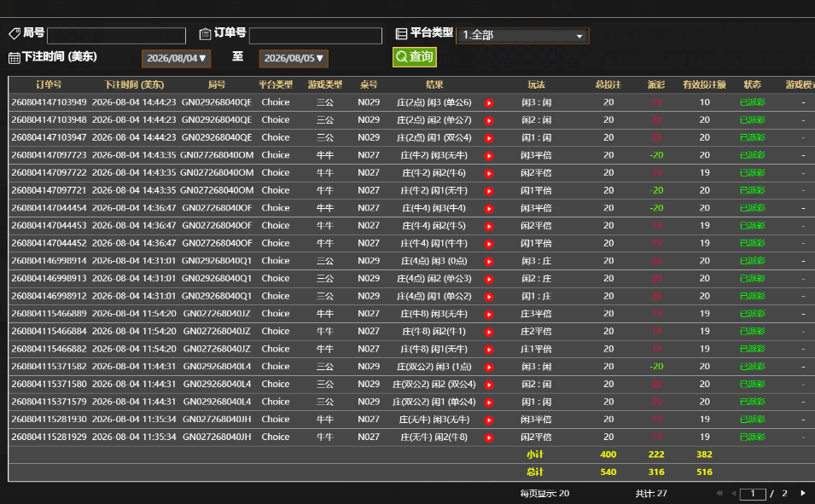Play video for order 260804146998912
The width and height of the screenshot is (815, 504).
tap(489, 297)
